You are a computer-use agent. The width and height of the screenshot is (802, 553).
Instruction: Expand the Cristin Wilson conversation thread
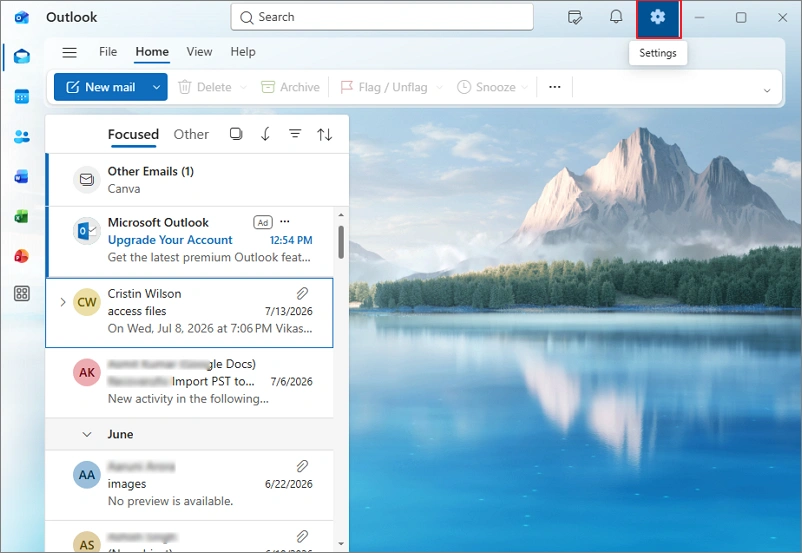coord(63,302)
